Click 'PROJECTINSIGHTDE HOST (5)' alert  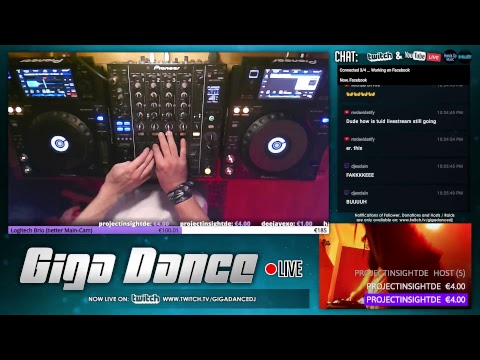point(410,273)
